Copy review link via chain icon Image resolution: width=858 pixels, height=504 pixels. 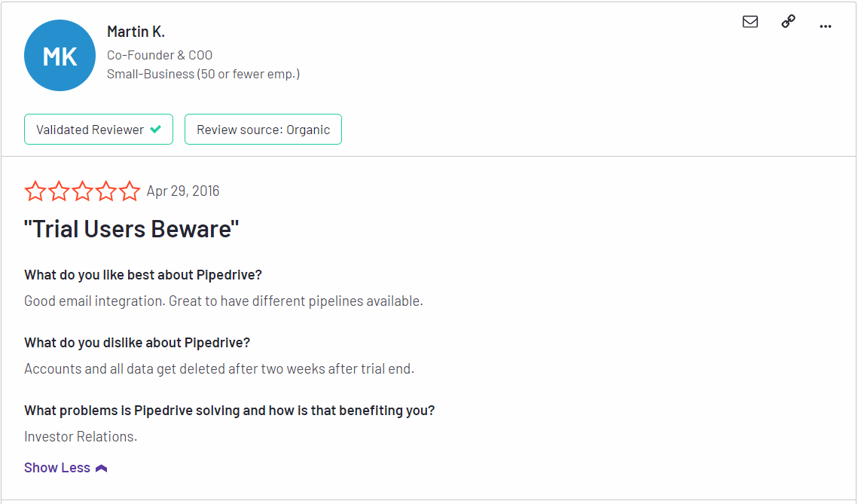pyautogui.click(x=788, y=21)
